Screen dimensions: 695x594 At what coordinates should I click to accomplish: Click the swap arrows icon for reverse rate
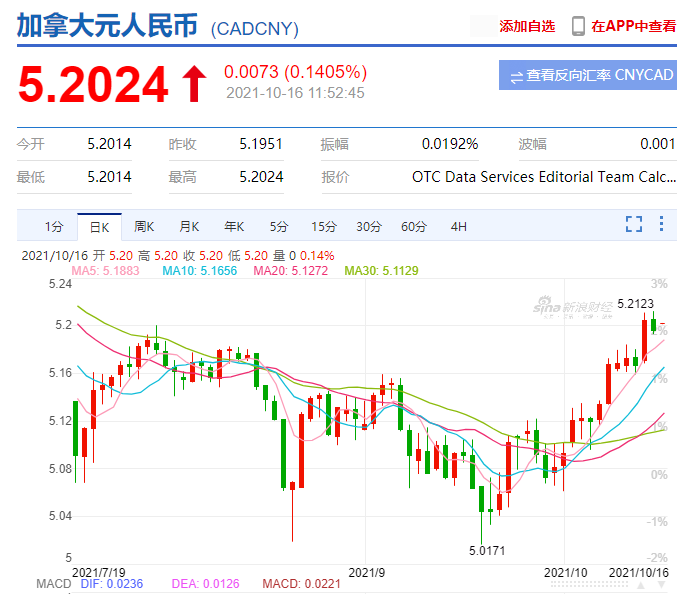point(517,76)
